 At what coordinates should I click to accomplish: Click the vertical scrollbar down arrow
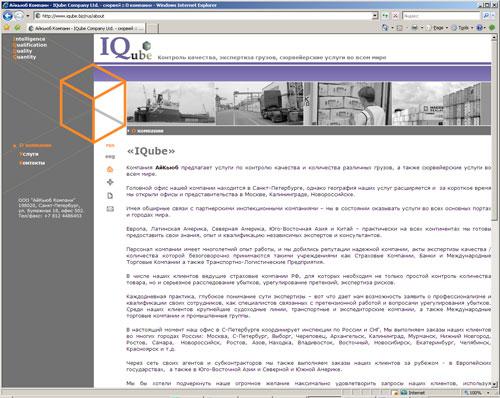pos(494,384)
